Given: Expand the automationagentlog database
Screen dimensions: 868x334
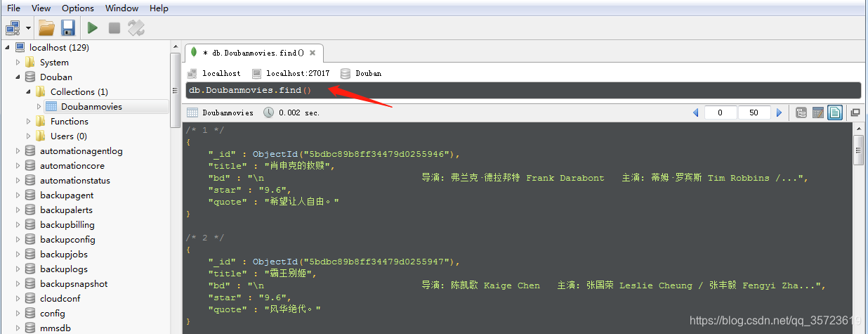Looking at the screenshot, I should tap(18, 150).
